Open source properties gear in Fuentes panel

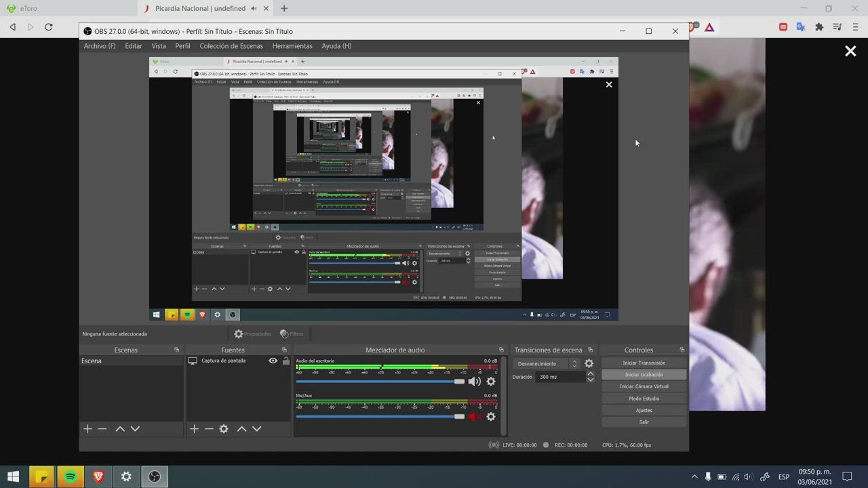224,429
